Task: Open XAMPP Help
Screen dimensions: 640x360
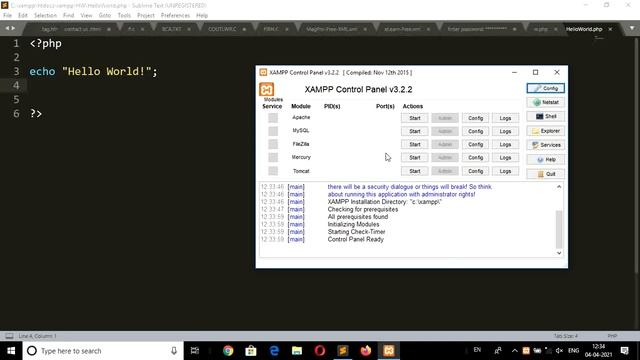Action: pos(546,160)
